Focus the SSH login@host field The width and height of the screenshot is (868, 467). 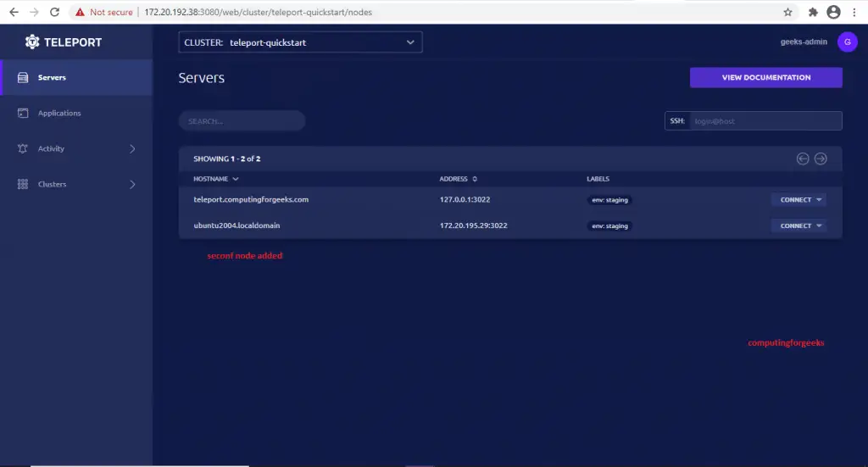pyautogui.click(x=765, y=120)
